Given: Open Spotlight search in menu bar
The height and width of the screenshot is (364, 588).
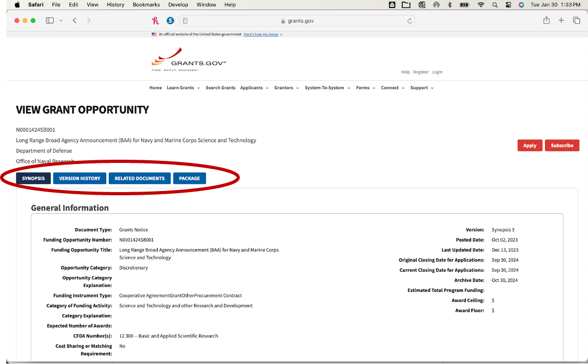Looking at the screenshot, I should click(x=495, y=5).
